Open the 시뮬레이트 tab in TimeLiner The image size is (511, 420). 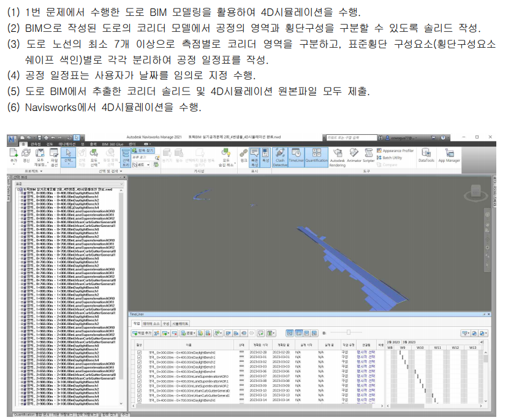tap(180, 324)
